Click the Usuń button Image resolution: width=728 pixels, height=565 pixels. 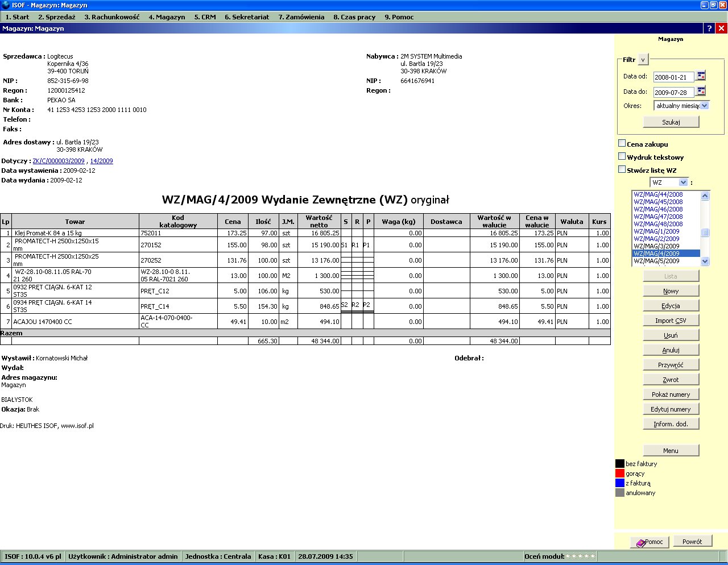tap(671, 335)
